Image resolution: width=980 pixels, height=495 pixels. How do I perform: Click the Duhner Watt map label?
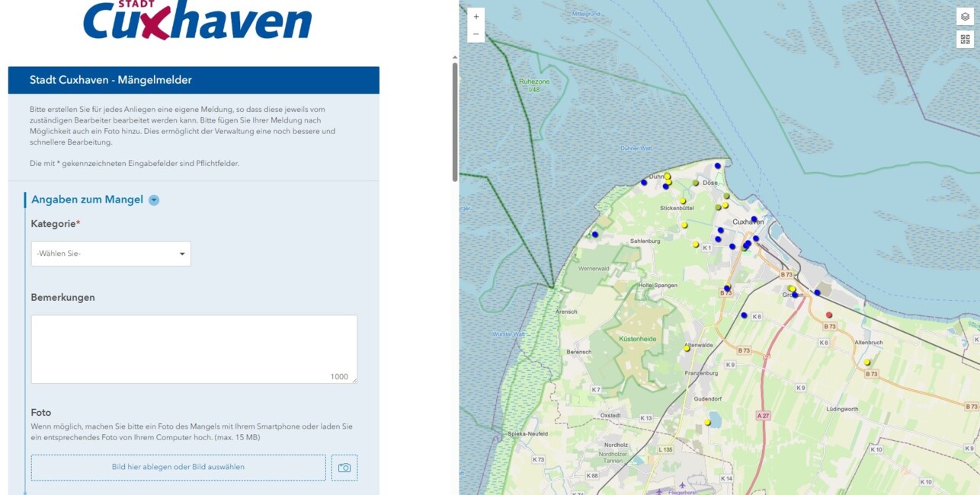(x=636, y=148)
